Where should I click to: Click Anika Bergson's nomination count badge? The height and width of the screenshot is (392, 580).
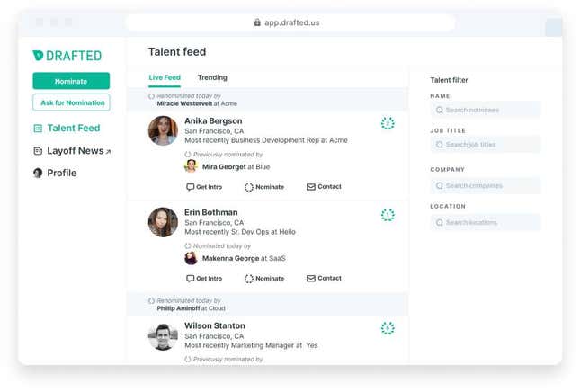pos(388,123)
